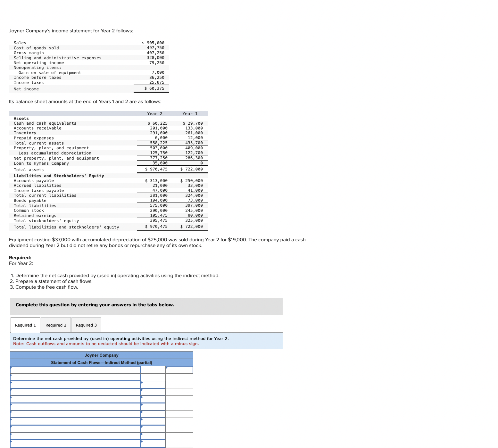Select the Required 1 tab
498x448 pixels.
25,325
